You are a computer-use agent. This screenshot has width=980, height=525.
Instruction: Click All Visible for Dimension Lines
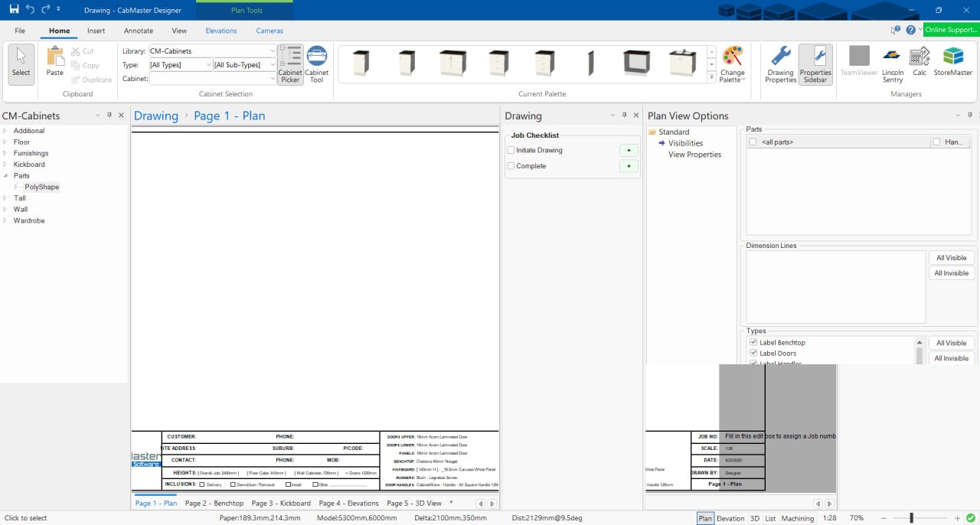(951, 258)
